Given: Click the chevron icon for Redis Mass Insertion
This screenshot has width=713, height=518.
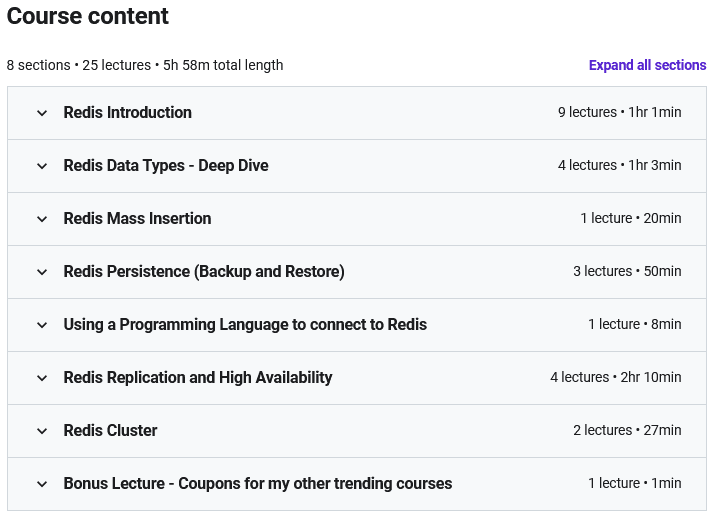Looking at the screenshot, I should click(x=42, y=219).
